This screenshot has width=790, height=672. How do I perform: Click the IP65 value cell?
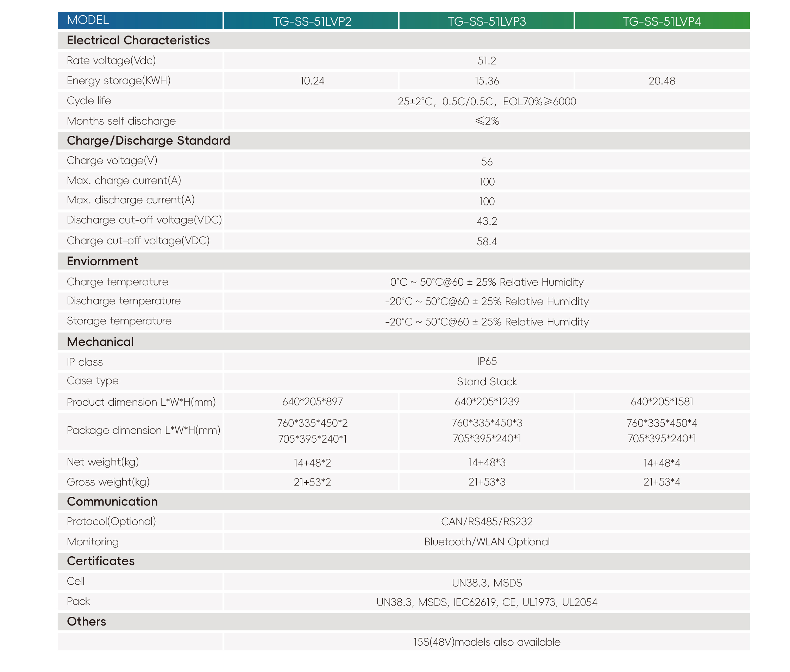click(x=486, y=361)
